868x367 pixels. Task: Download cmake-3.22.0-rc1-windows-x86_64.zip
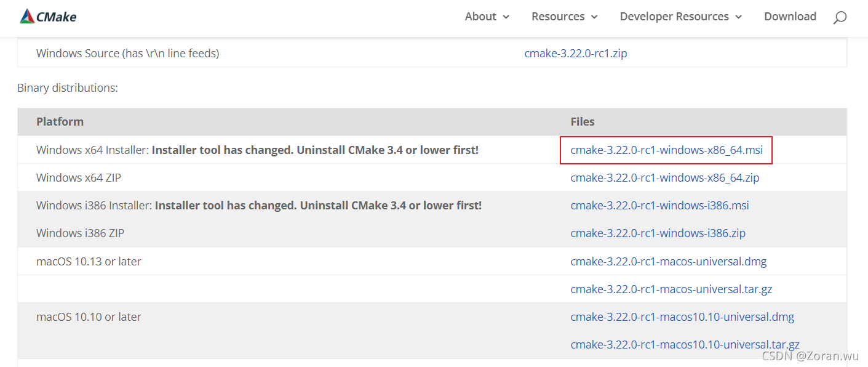[665, 178]
